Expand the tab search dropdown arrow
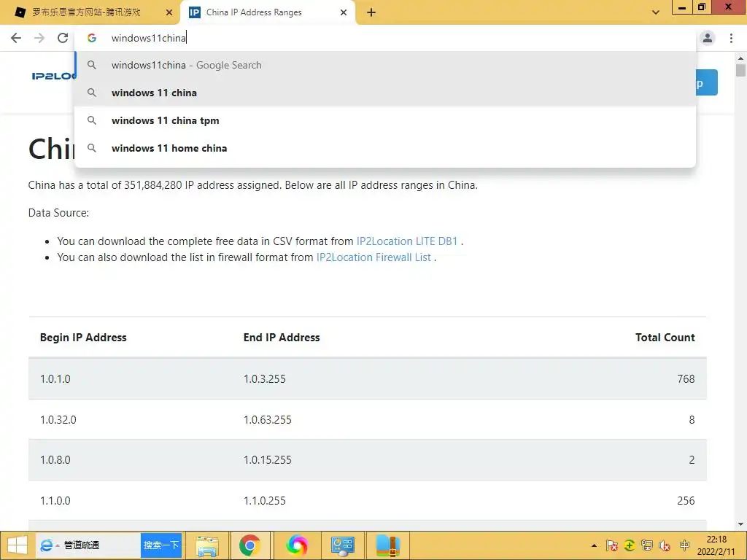747x560 pixels. [x=656, y=12]
